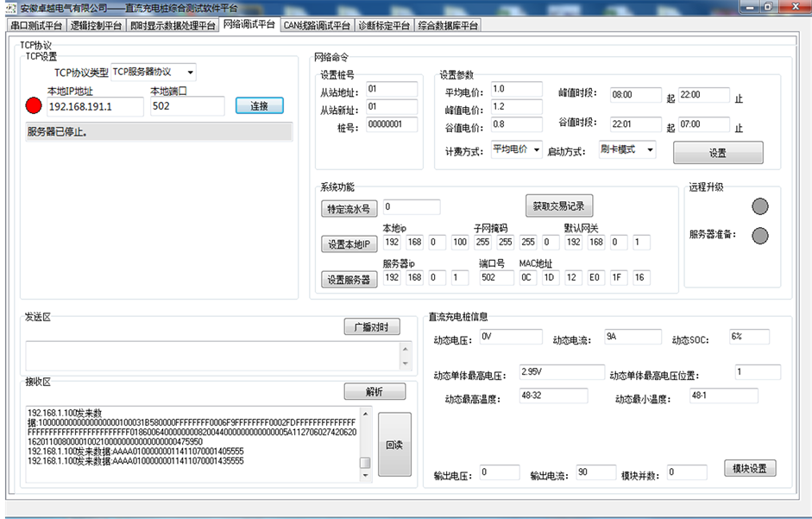Click the red connection status indicator

point(34,105)
